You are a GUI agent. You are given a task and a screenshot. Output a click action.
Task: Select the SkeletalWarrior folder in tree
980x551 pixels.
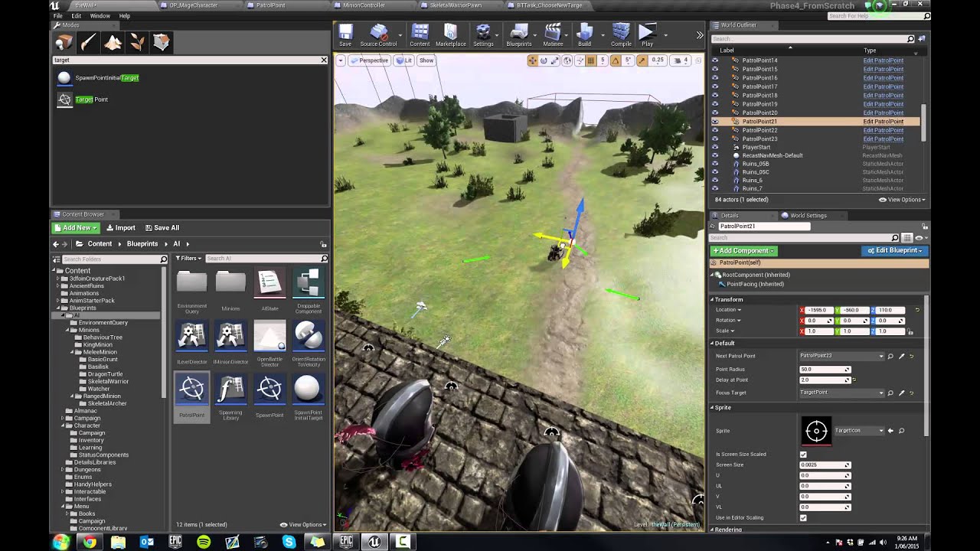point(107,381)
